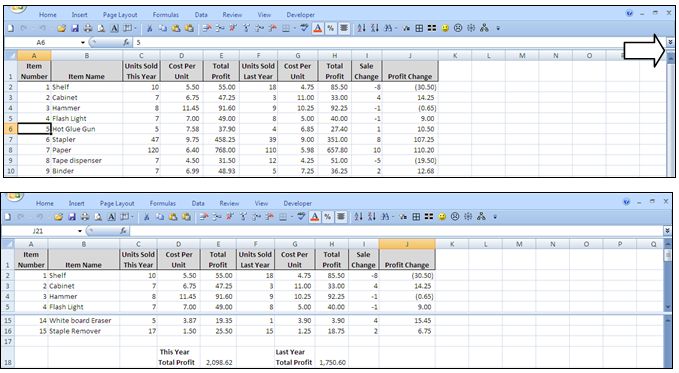Select the 'White board Eraser' cell
This screenshot has height=373, width=679.
(84, 321)
